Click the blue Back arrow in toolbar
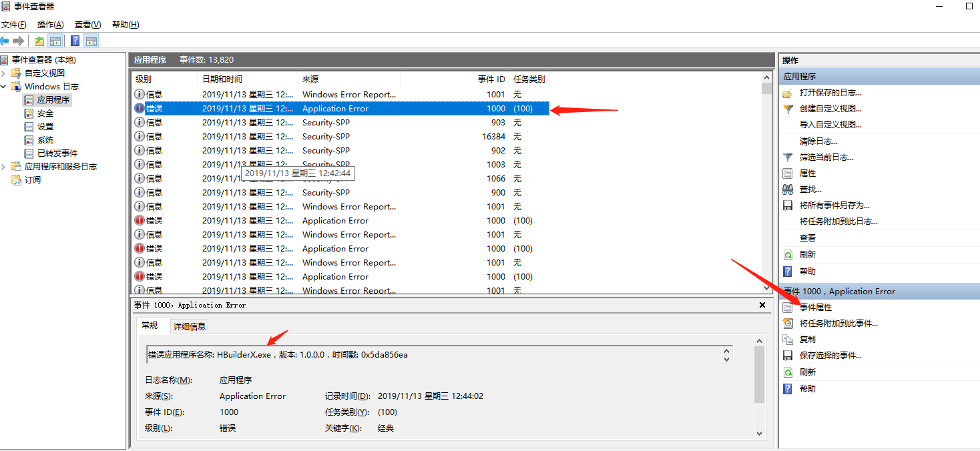980x451 pixels. click(x=5, y=41)
